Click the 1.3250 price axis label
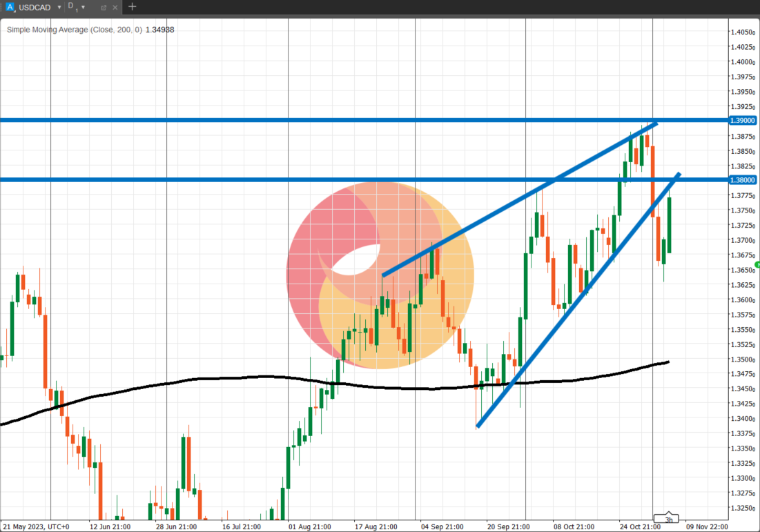The height and width of the screenshot is (532, 760). (x=743, y=509)
